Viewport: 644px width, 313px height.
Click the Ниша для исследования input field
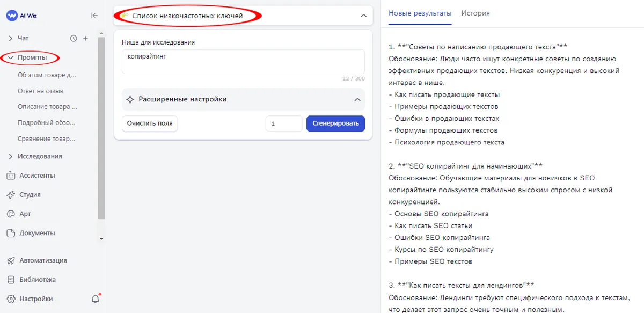243,60
